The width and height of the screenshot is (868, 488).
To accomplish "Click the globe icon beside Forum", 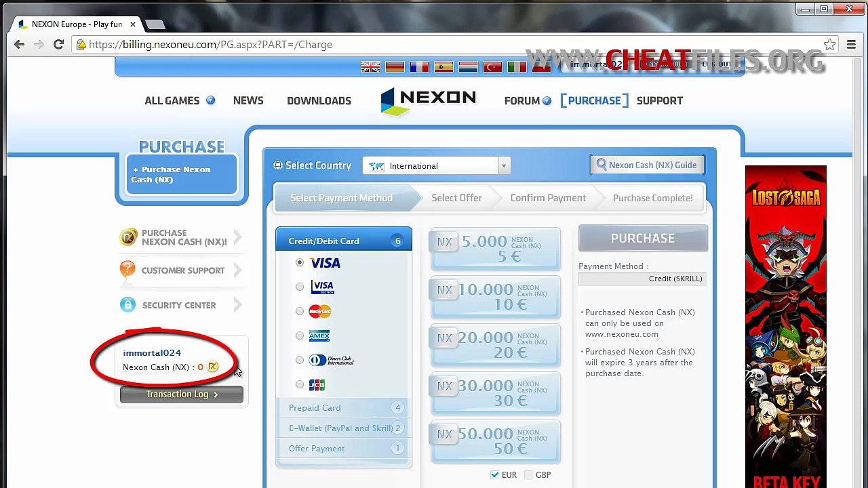I will pos(547,100).
